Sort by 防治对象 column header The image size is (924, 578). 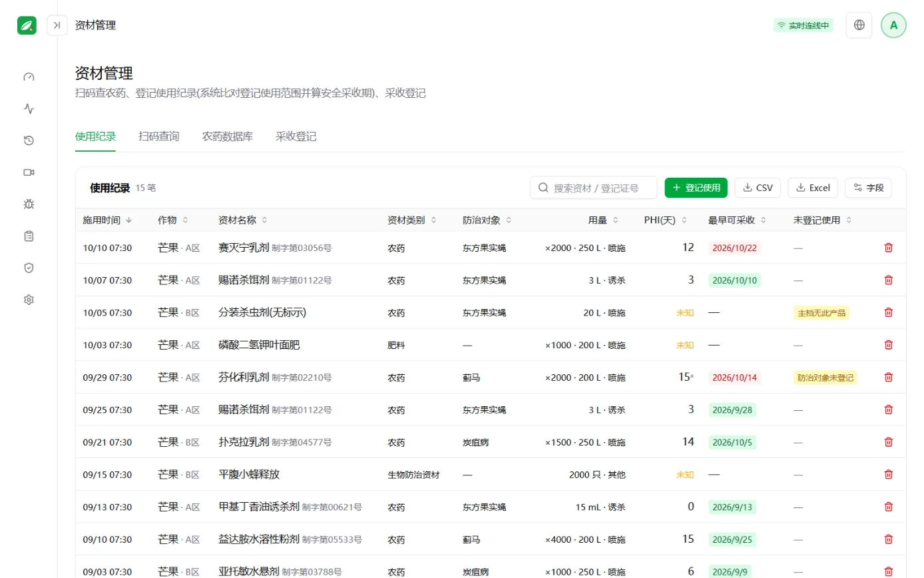pyautogui.click(x=487, y=220)
